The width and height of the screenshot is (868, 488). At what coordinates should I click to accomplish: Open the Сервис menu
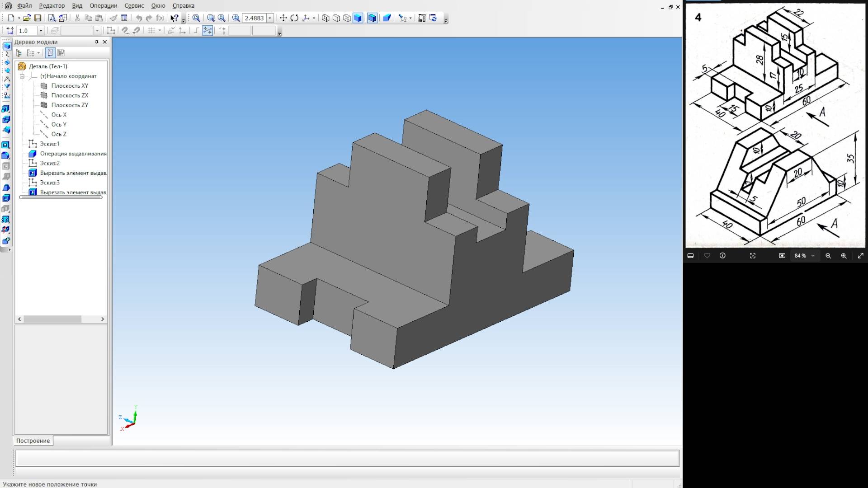[x=134, y=6]
